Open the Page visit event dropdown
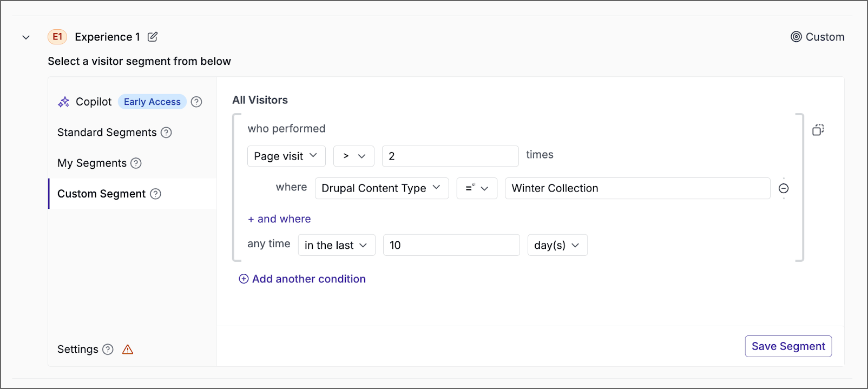 (x=286, y=156)
